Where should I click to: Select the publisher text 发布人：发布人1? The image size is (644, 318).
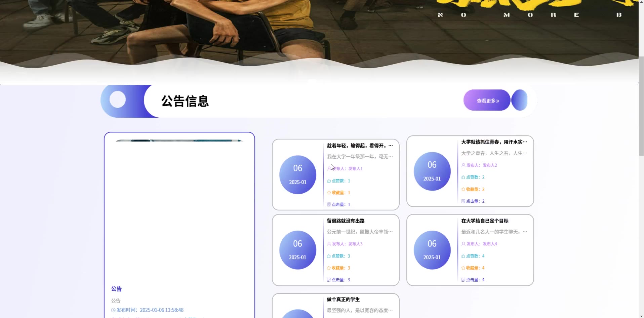pos(347,168)
